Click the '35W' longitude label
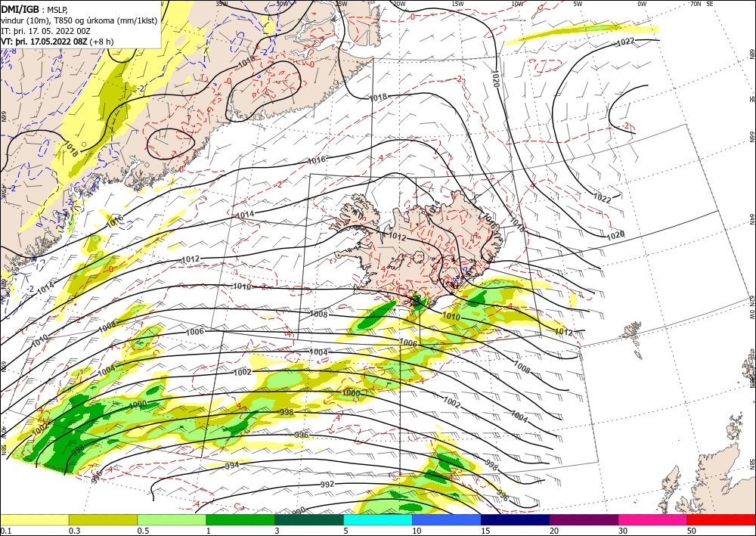 point(222,3)
